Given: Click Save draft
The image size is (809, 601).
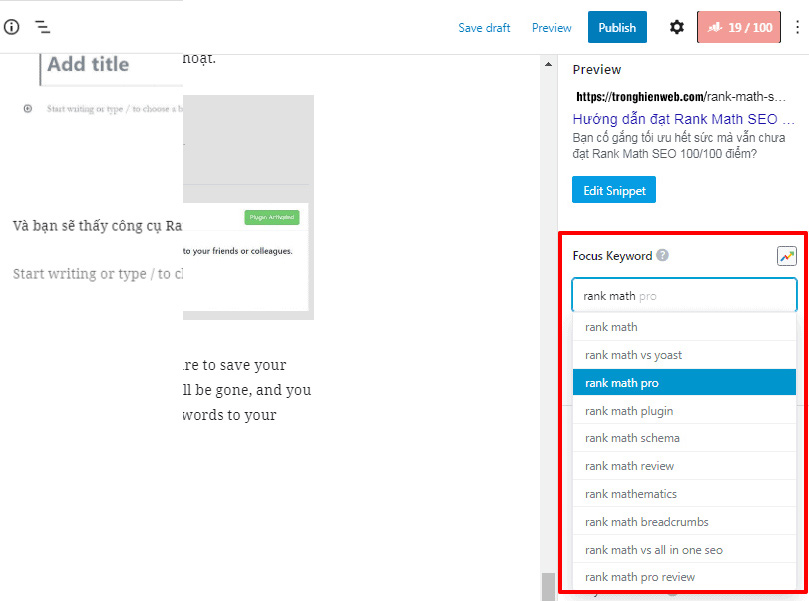Looking at the screenshot, I should (x=484, y=28).
